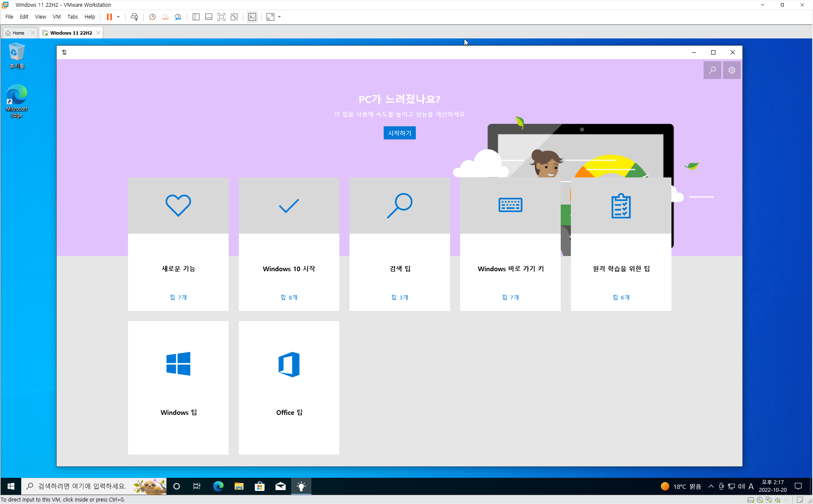The image size is (813, 504).
Task: Expand the power options dropdown arrow
Action: tap(118, 17)
